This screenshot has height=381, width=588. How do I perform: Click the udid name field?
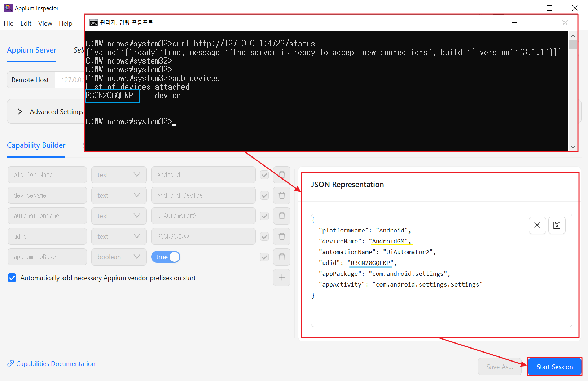pos(47,236)
